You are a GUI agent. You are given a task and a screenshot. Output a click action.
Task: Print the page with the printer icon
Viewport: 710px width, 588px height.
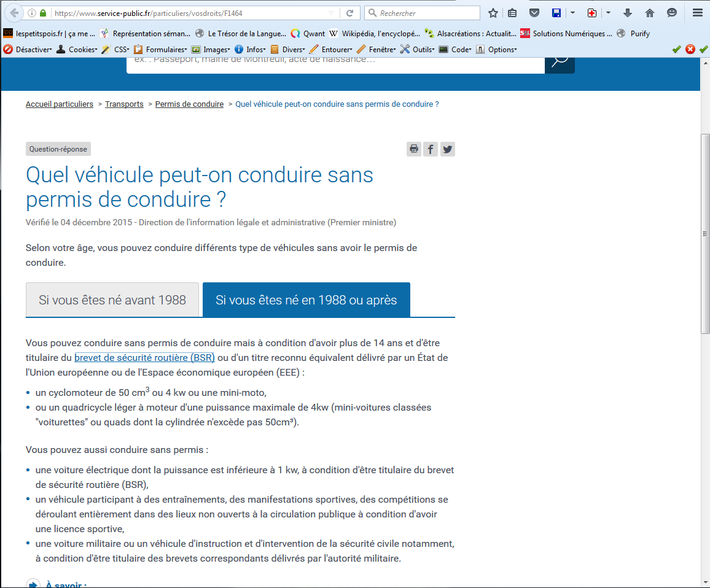pyautogui.click(x=414, y=149)
